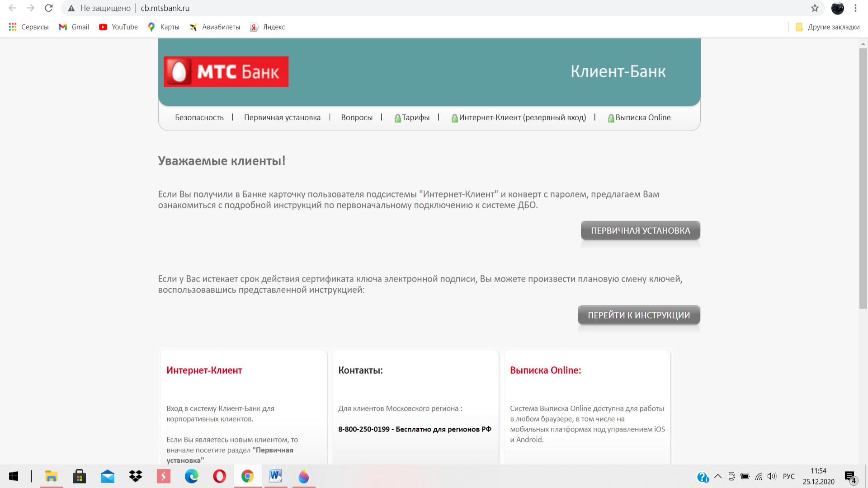Switch to Chrome in taskbar

click(x=247, y=476)
